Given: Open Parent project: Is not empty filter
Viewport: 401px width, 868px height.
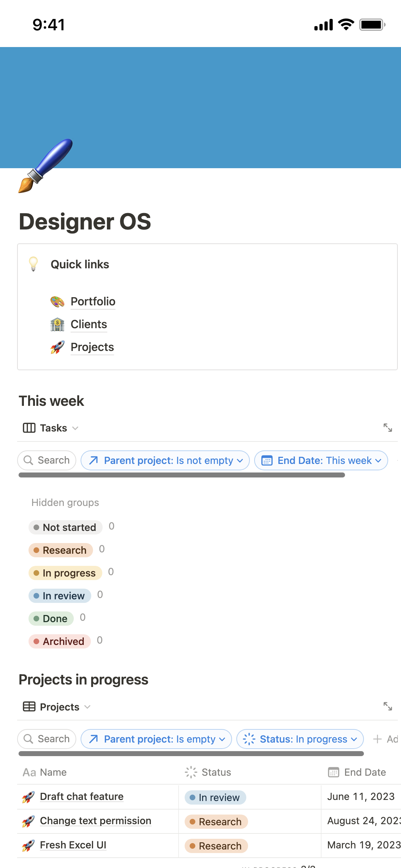Looking at the screenshot, I should 165,460.
